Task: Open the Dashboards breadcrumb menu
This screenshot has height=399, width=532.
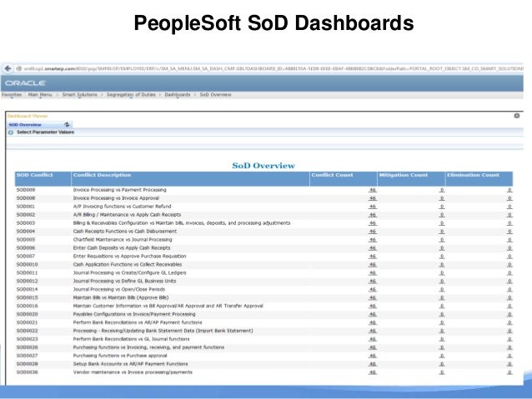Action: (x=178, y=95)
